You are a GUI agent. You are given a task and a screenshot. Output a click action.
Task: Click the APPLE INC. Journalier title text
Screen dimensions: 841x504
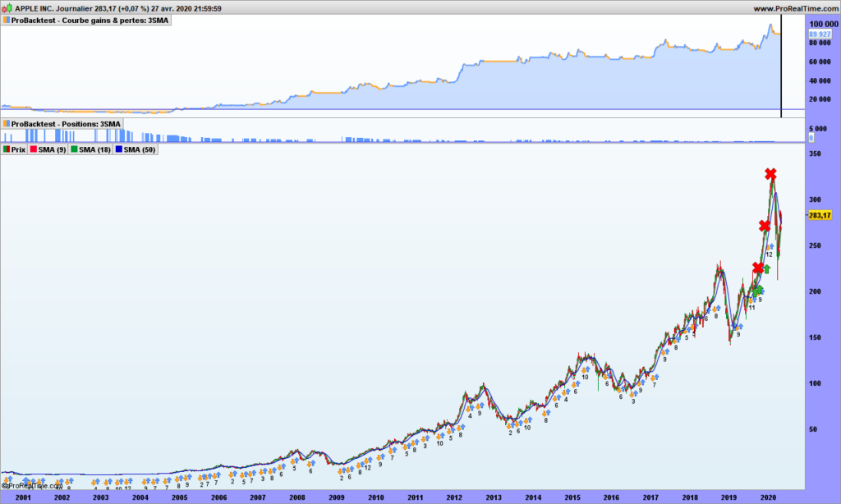[53, 8]
